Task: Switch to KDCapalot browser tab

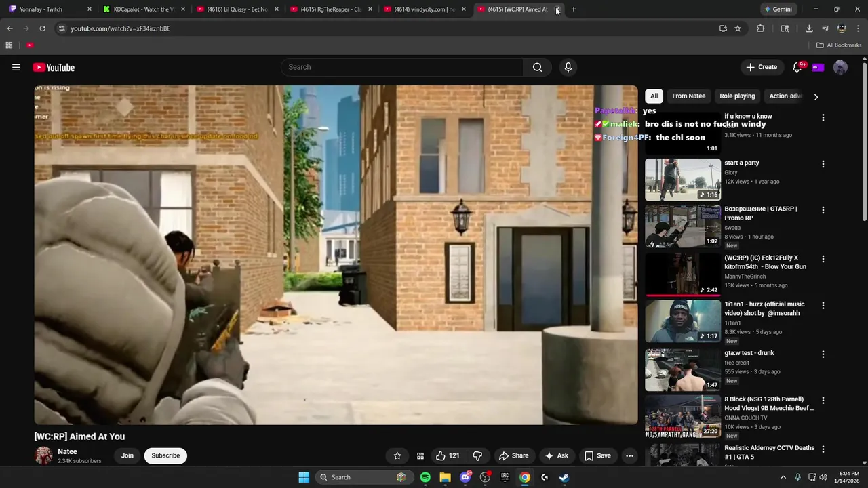Action: [144, 9]
